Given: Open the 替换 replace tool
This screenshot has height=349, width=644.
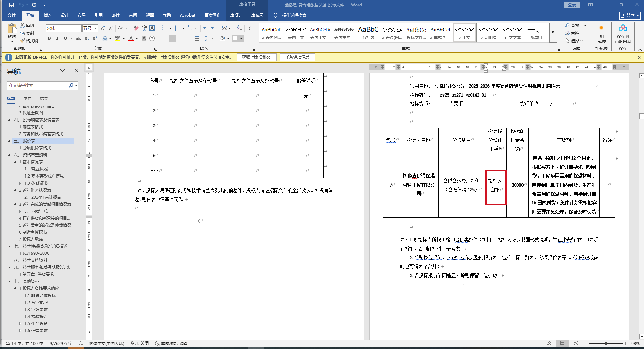Looking at the screenshot, I should click(x=572, y=33).
